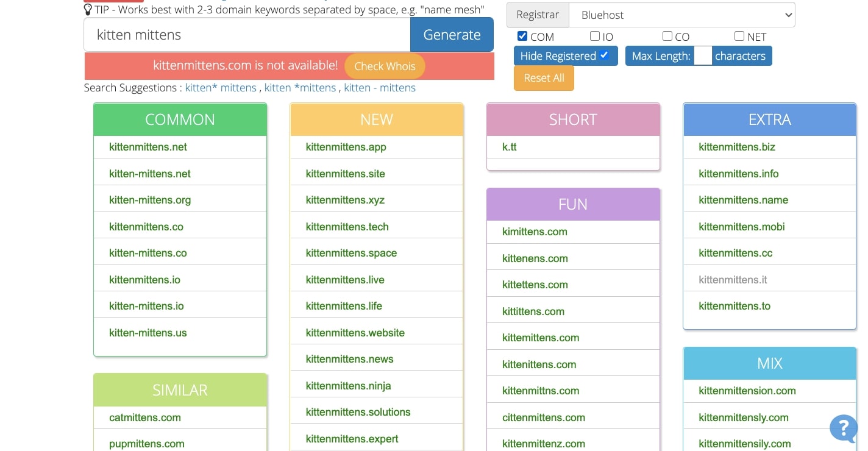Toggle the Hide Registered checkbox
Viewport: 868px width, 451px height.
point(604,55)
